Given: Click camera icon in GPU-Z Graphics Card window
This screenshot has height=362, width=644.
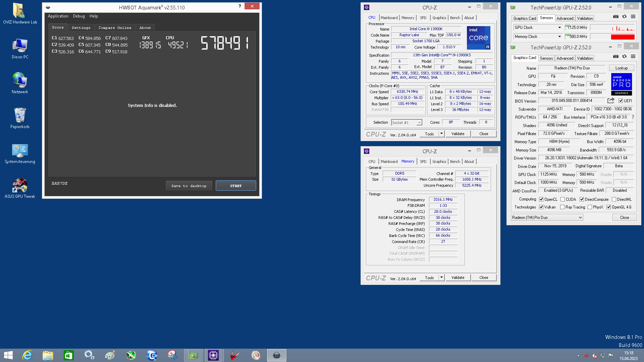Looking at the screenshot, I should (x=616, y=56).
